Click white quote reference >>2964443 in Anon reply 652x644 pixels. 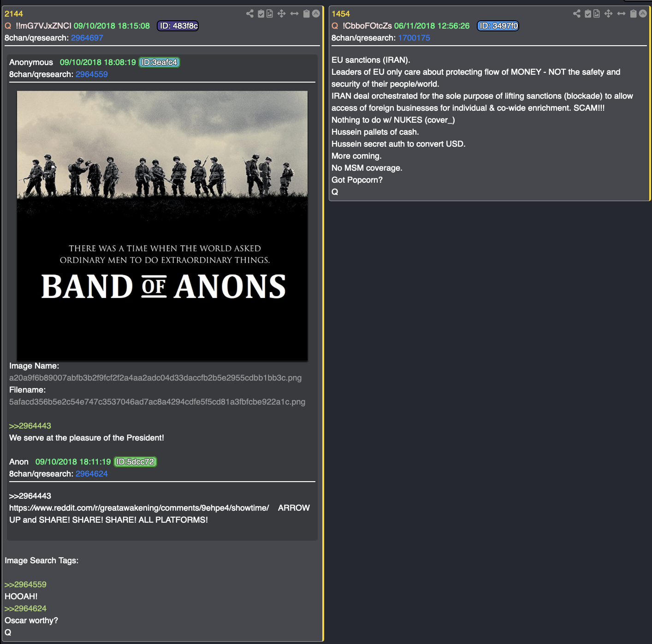30,496
